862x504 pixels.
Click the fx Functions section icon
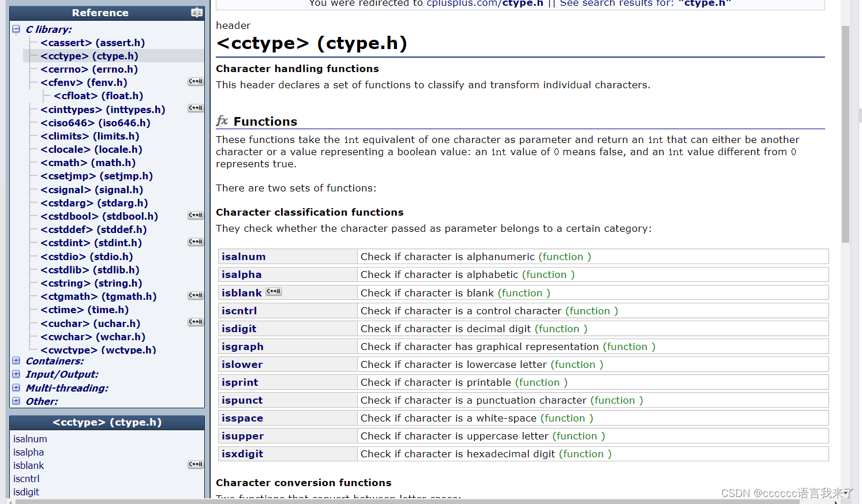pyautogui.click(x=222, y=121)
